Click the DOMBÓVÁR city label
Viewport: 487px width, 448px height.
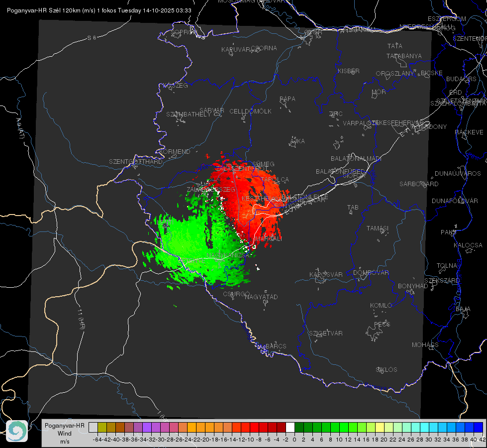[371, 273]
